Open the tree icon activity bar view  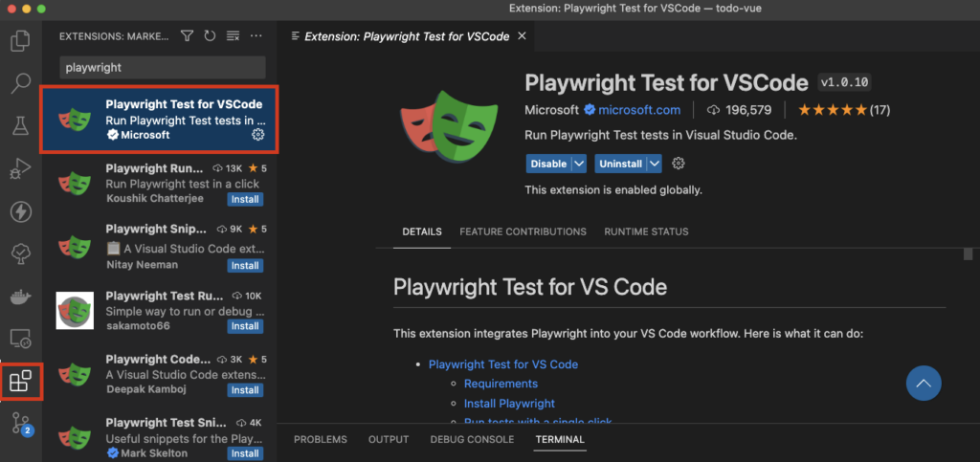[x=21, y=254]
